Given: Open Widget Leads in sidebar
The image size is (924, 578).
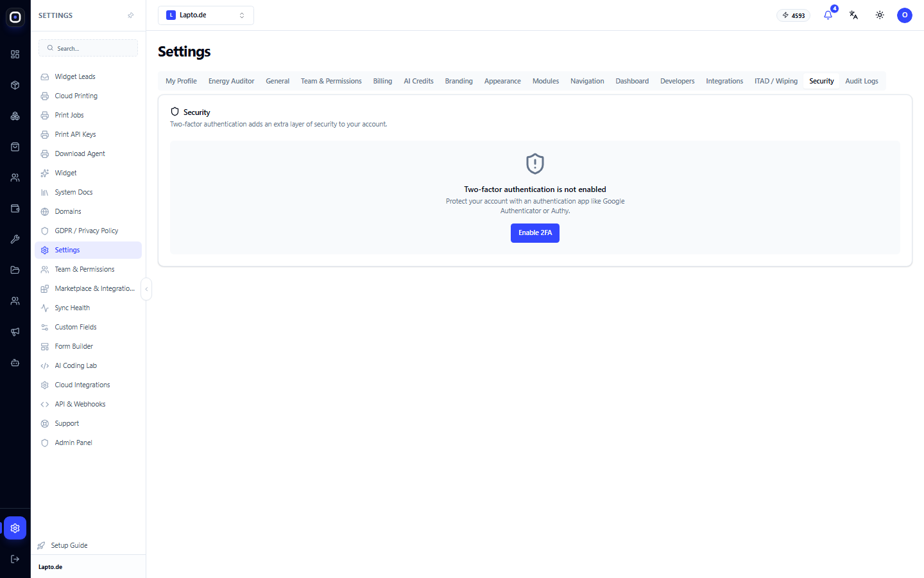Looking at the screenshot, I should point(88,76).
